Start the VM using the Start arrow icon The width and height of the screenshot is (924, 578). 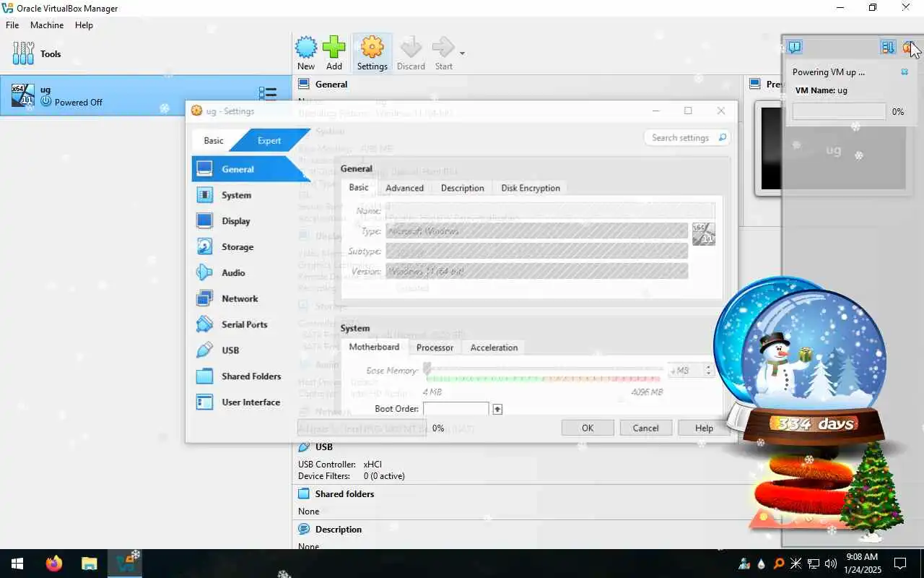coord(443,53)
